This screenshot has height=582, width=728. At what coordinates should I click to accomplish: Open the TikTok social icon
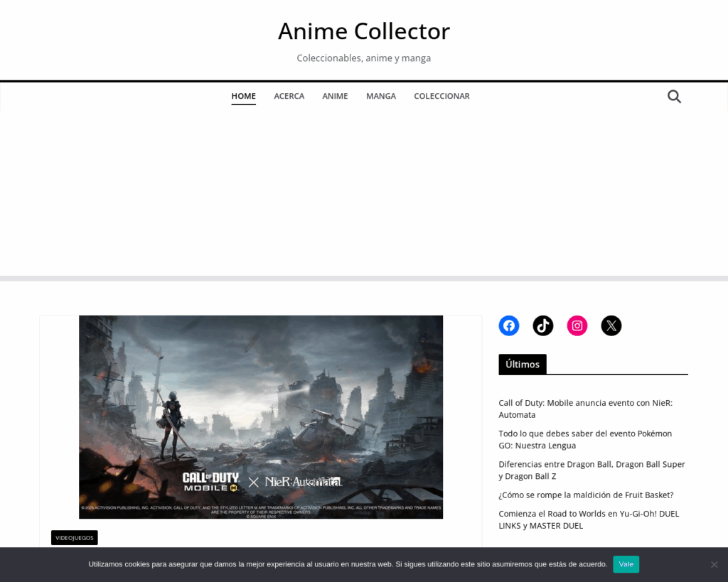tap(543, 325)
